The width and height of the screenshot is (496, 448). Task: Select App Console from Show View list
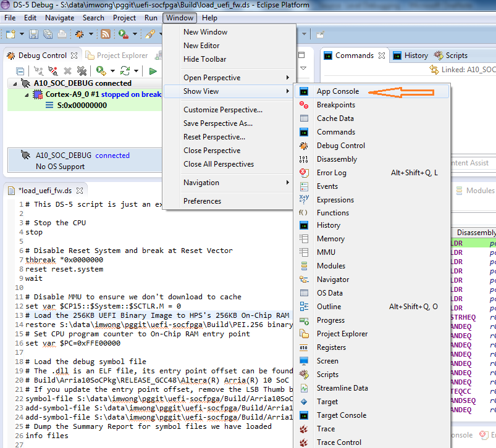coord(337,91)
